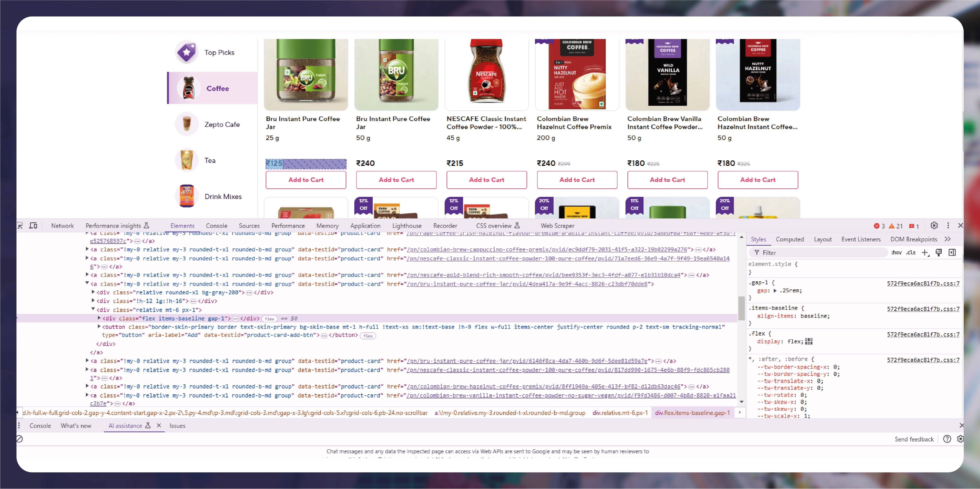Click the Elements tree vertical scrollbar thumb

[x=741, y=308]
